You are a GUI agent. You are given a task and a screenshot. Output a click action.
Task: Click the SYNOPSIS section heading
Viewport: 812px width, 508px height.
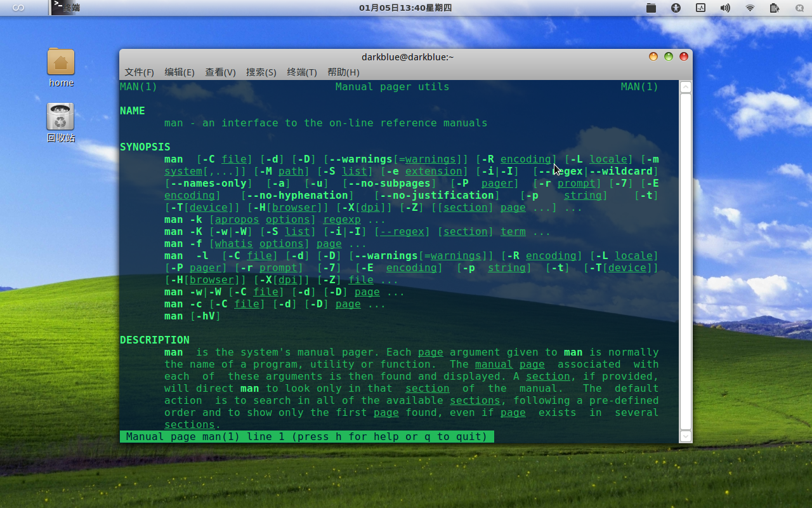(145, 147)
